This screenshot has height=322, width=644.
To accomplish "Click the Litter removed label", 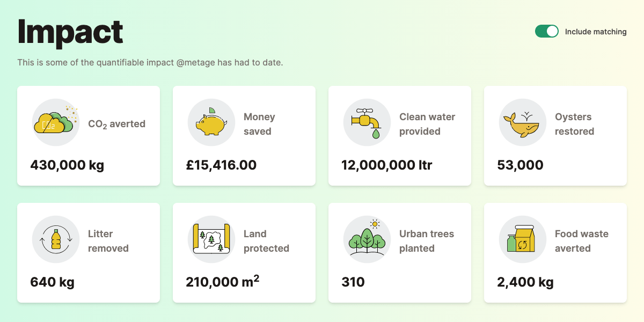I will tap(108, 241).
